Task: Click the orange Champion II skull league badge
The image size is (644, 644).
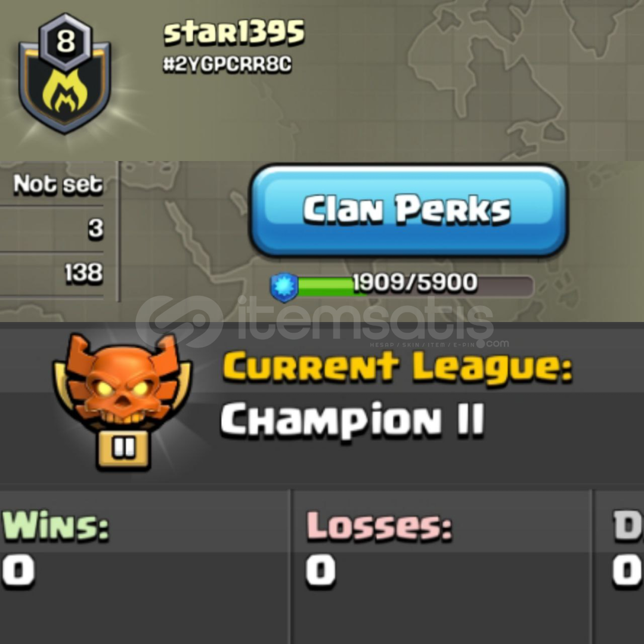Action: (122, 401)
